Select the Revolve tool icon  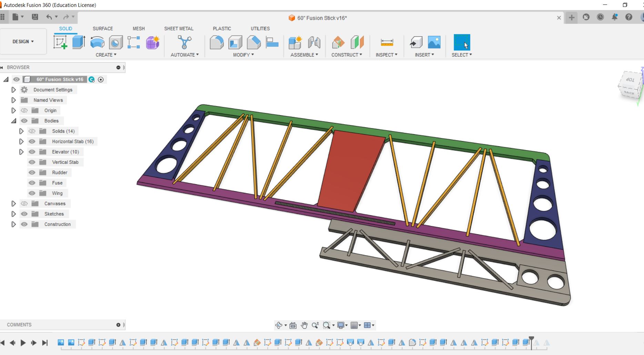[x=97, y=42]
